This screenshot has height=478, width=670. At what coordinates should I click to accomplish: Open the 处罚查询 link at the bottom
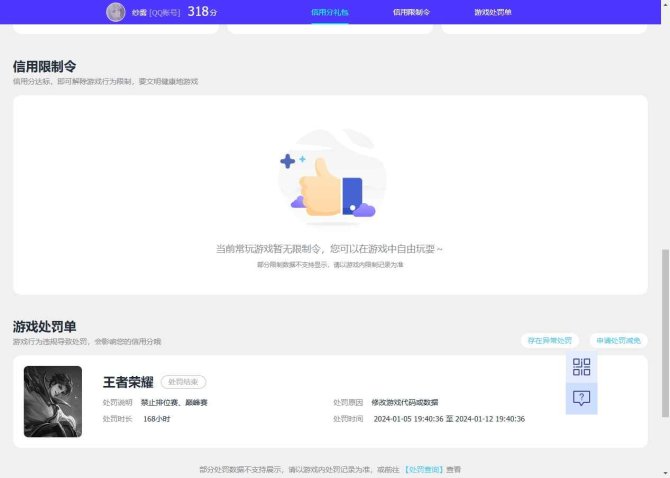(424, 469)
